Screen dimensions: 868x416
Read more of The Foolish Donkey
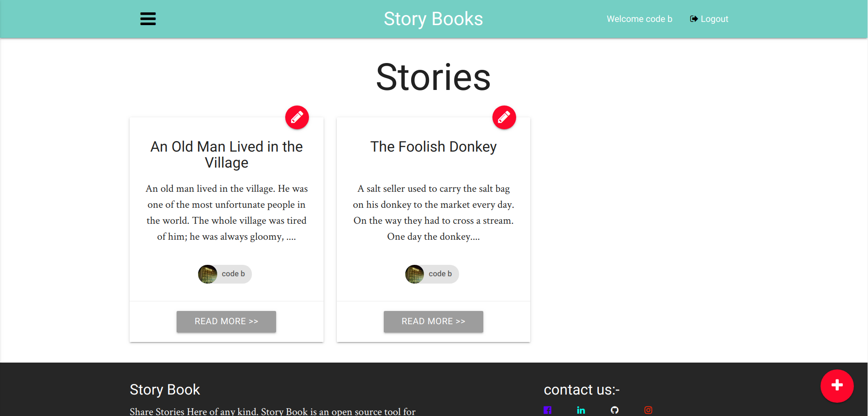tap(433, 321)
